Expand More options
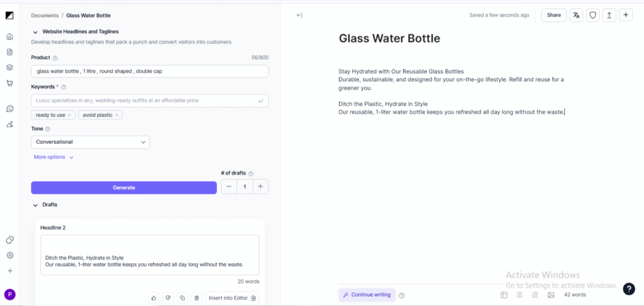This screenshot has width=644, height=306. coord(53,157)
